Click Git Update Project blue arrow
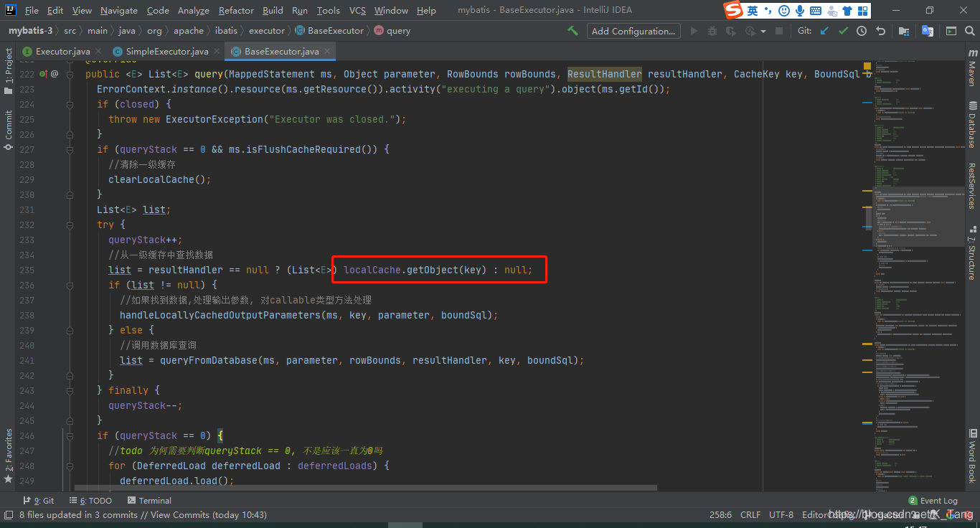 [824, 31]
